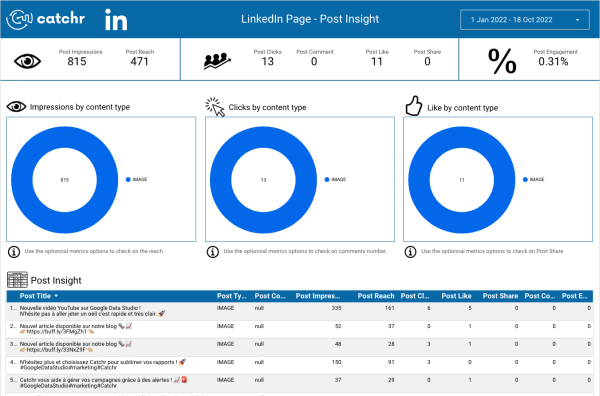Sort by the Post Like column header
The height and width of the screenshot is (396, 600).
click(456, 296)
